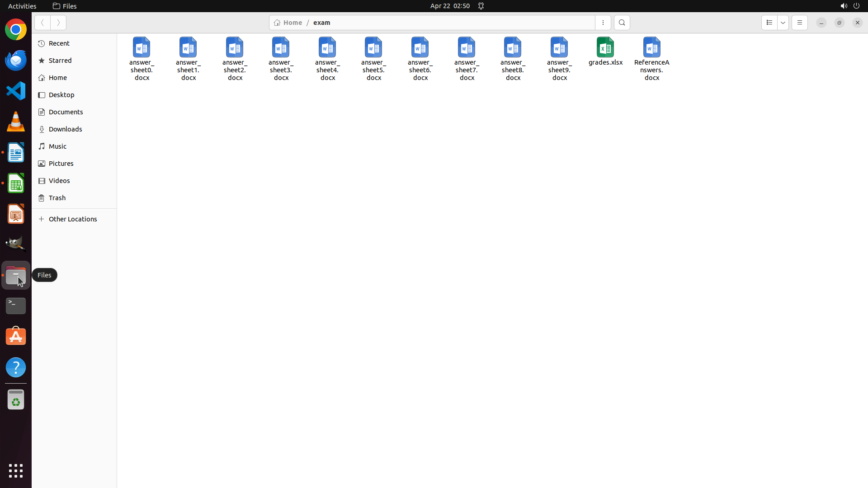This screenshot has width=868, height=488.
Task: Open path bar three-dot menu
Action: pos(603,23)
